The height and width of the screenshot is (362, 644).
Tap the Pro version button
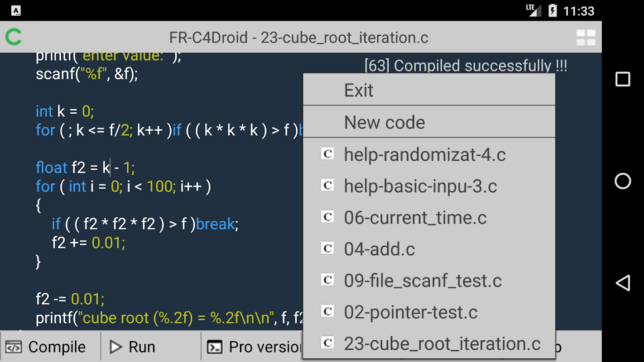pyautogui.click(x=254, y=347)
